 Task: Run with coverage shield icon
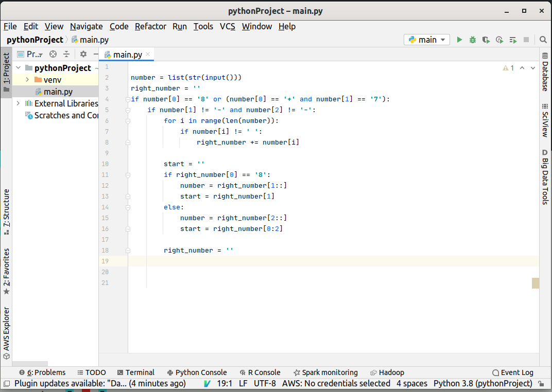[486, 40]
